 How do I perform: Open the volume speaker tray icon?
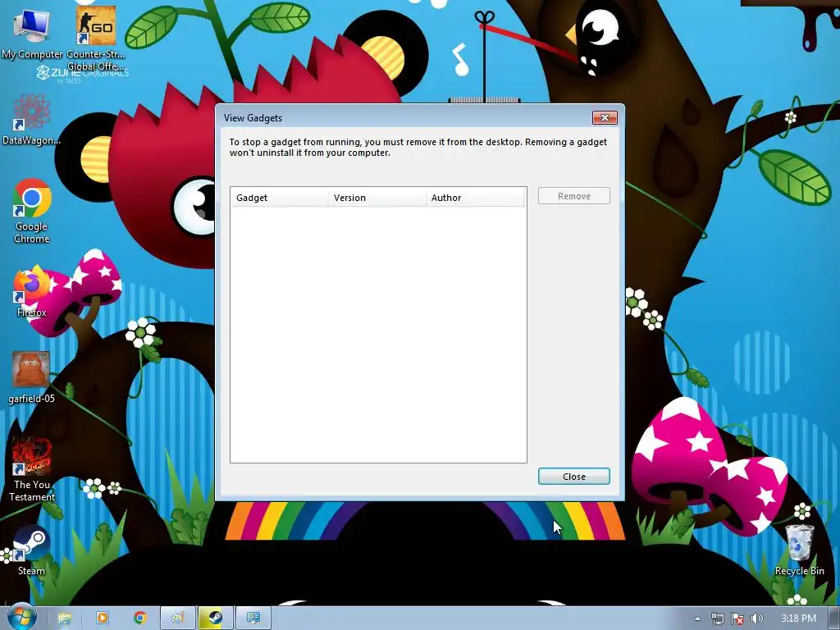(x=756, y=619)
